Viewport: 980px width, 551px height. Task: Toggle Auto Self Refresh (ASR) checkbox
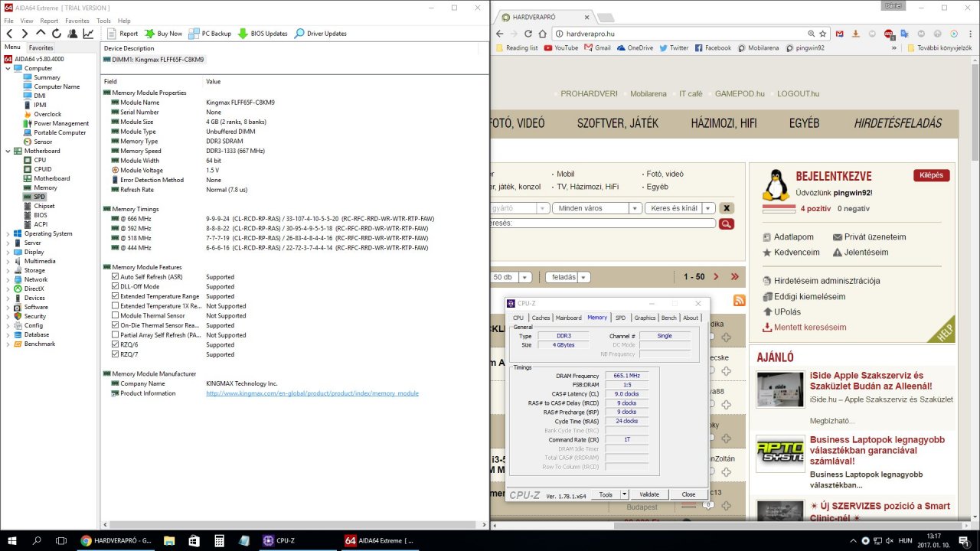(116, 277)
